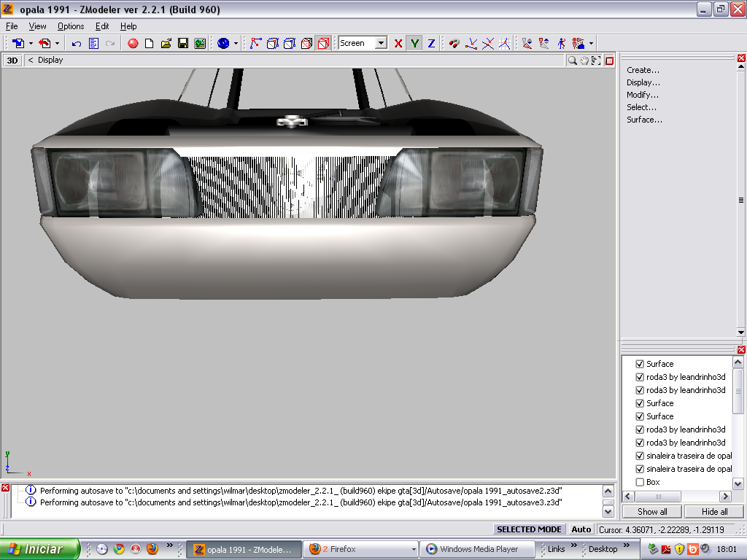Close the message log panel

(5, 487)
